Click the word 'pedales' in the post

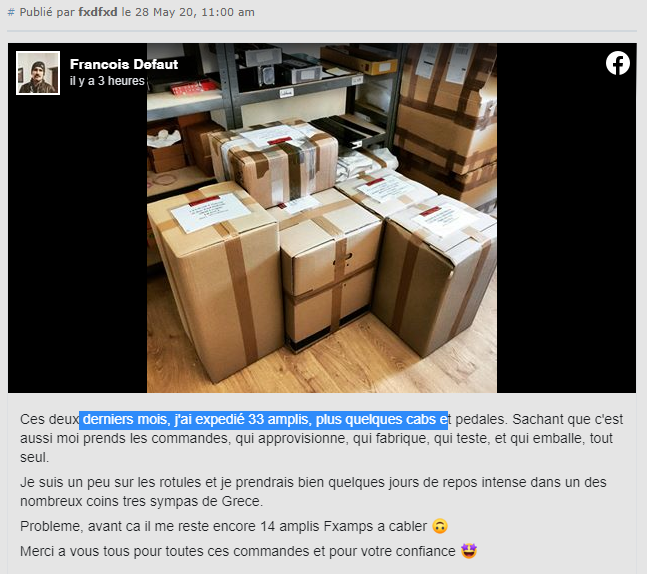pyautogui.click(x=479, y=420)
